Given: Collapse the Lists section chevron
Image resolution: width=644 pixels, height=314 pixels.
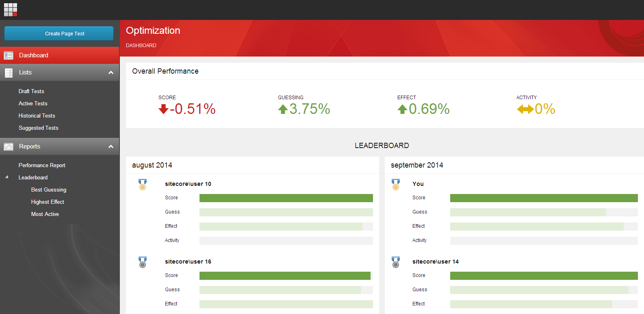Looking at the screenshot, I should pos(111,73).
